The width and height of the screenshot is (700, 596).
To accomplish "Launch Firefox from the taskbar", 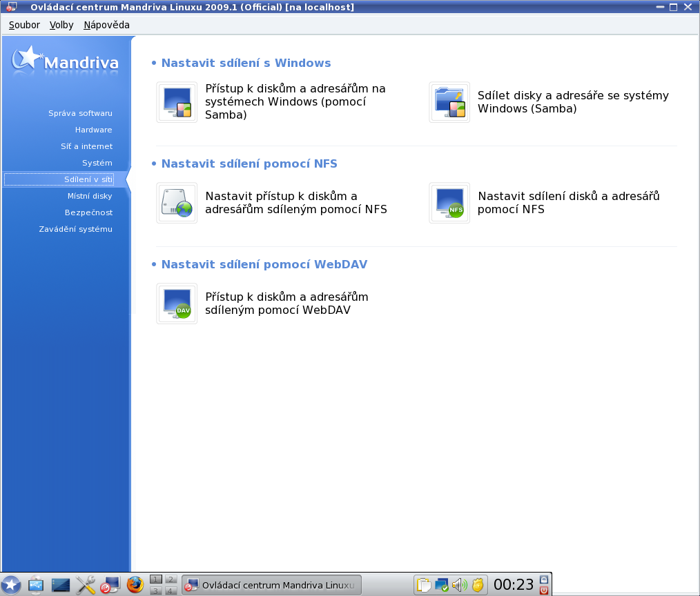I will click(135, 585).
